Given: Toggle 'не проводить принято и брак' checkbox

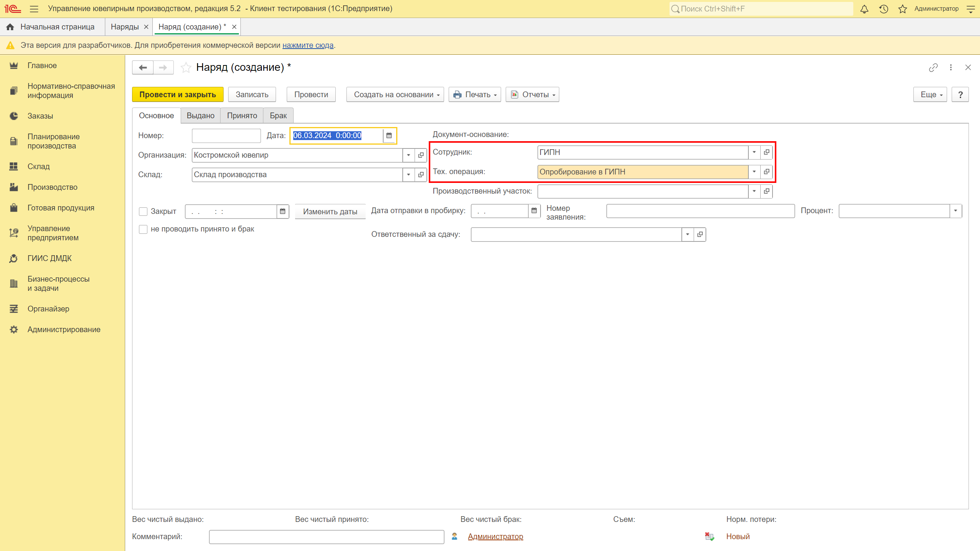Looking at the screenshot, I should tap(143, 229).
